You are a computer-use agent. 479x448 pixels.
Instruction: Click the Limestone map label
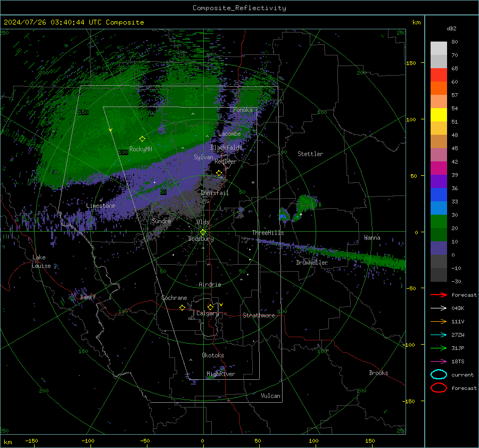point(101,206)
